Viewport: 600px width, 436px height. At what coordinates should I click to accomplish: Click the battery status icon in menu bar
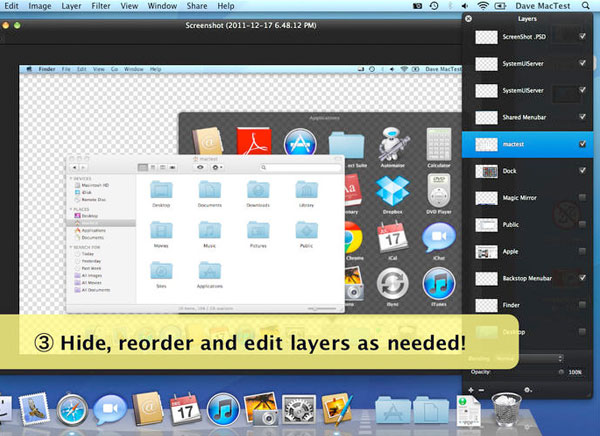coord(500,6)
